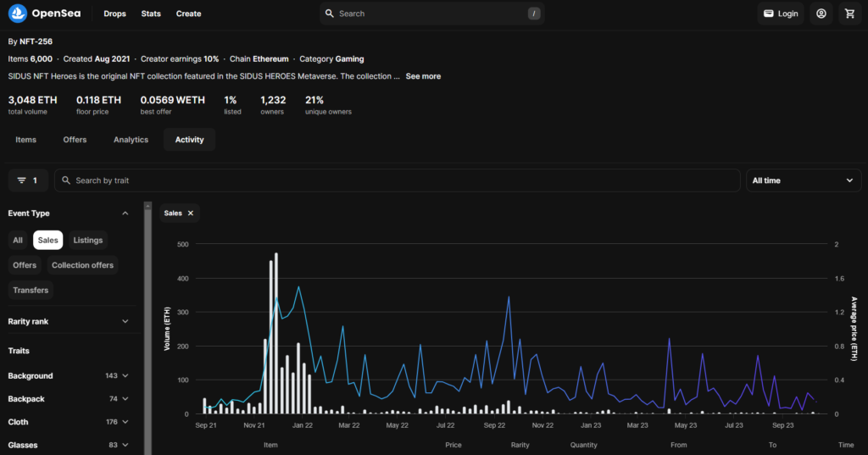
Task: Toggle the Offers event type filter
Action: (x=25, y=265)
